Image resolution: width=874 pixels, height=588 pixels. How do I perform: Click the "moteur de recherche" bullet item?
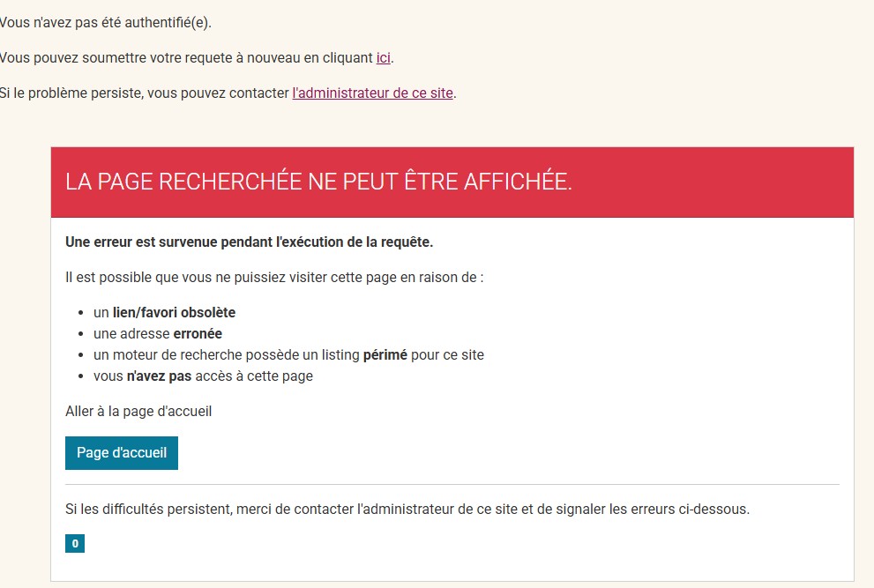[x=288, y=355]
